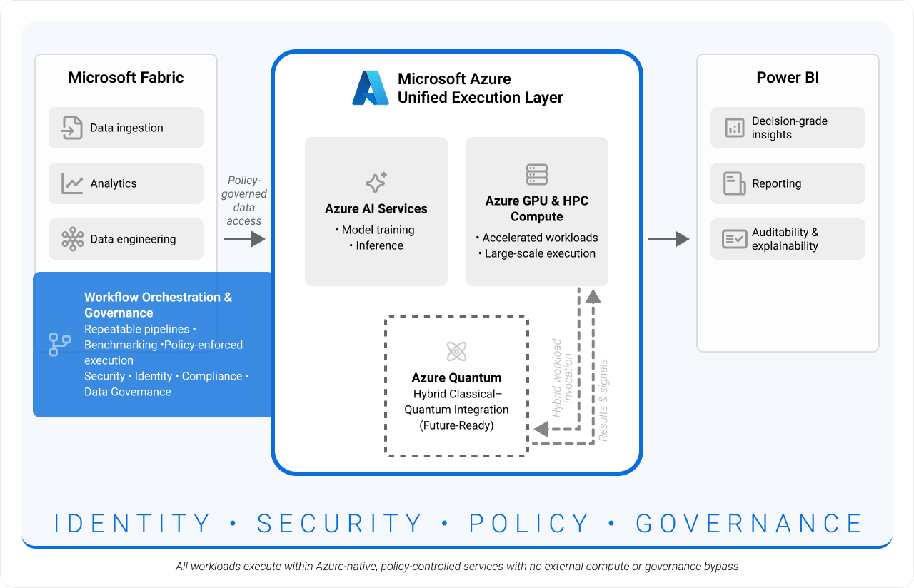The width and height of the screenshot is (914, 588).
Task: Click the Auditability checklist icon
Action: pyautogui.click(x=734, y=239)
